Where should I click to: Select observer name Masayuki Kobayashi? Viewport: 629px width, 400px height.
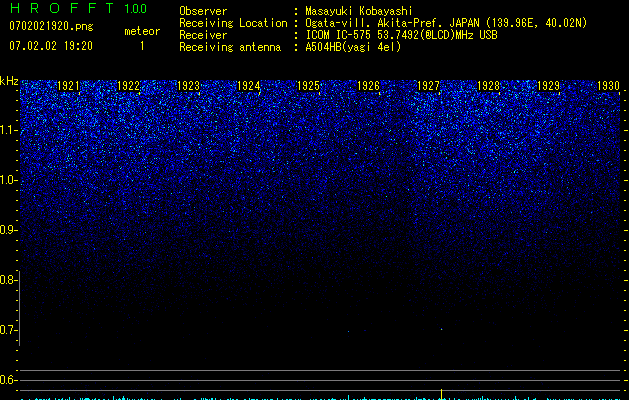[359, 11]
